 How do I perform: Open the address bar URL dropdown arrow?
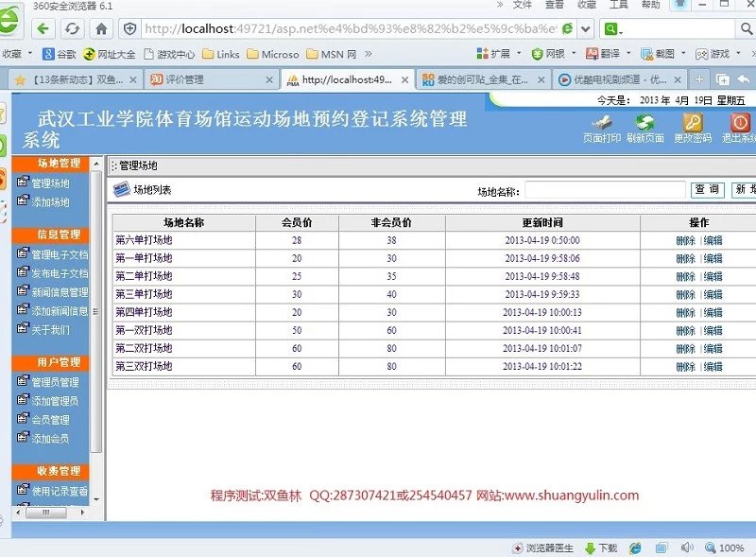tap(586, 28)
